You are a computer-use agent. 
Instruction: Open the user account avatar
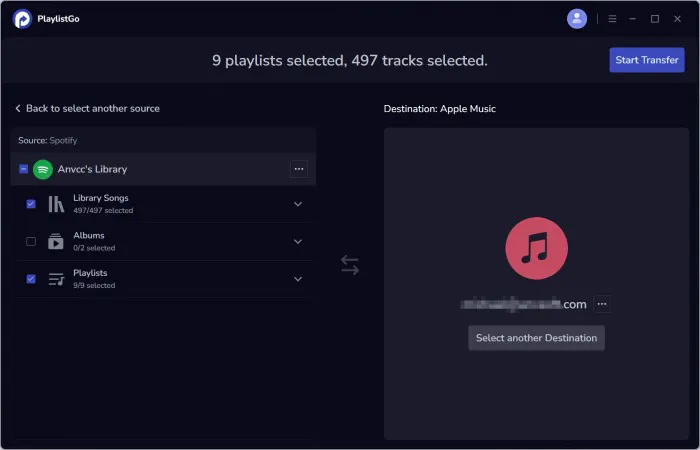[577, 19]
